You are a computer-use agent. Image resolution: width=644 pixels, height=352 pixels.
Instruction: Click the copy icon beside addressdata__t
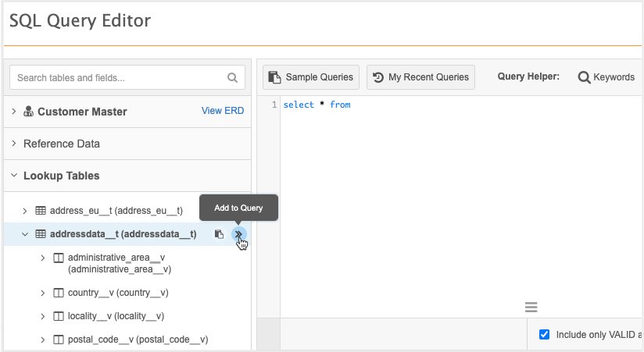coord(220,234)
